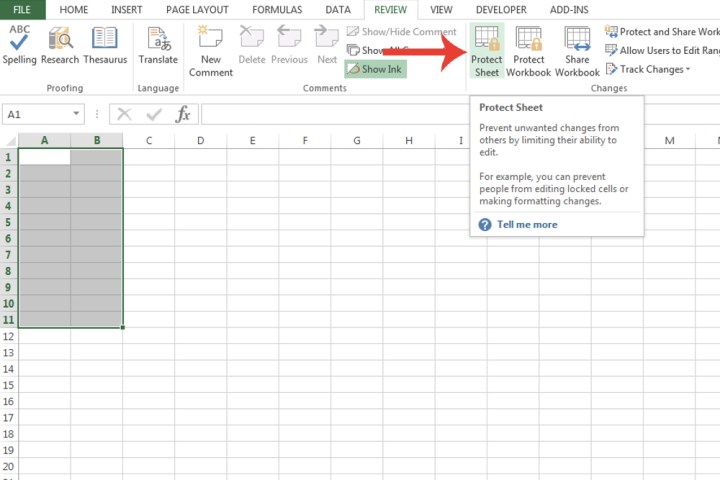The width and height of the screenshot is (720, 480).
Task: Open the Thesaurus tool
Action: (105, 46)
